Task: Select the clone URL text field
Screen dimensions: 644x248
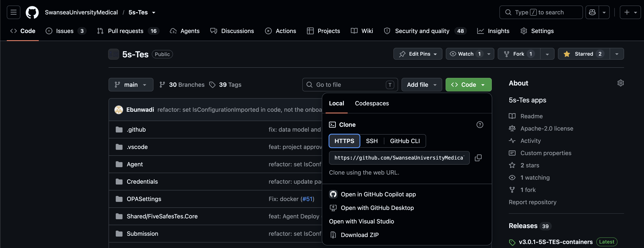Action: pyautogui.click(x=399, y=158)
